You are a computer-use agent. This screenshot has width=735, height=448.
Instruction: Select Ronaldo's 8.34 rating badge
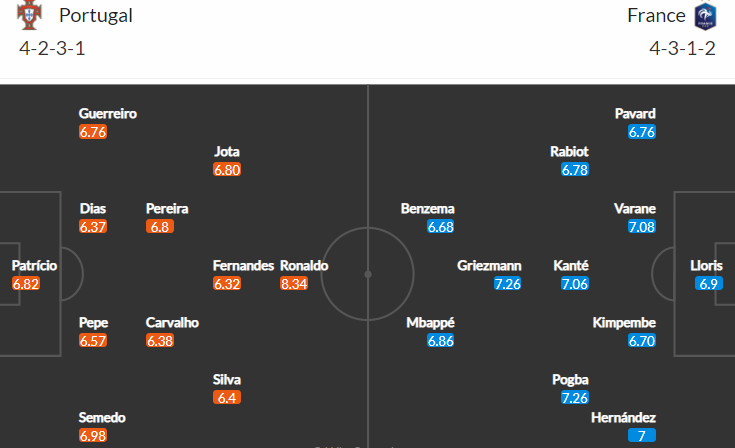point(294,284)
